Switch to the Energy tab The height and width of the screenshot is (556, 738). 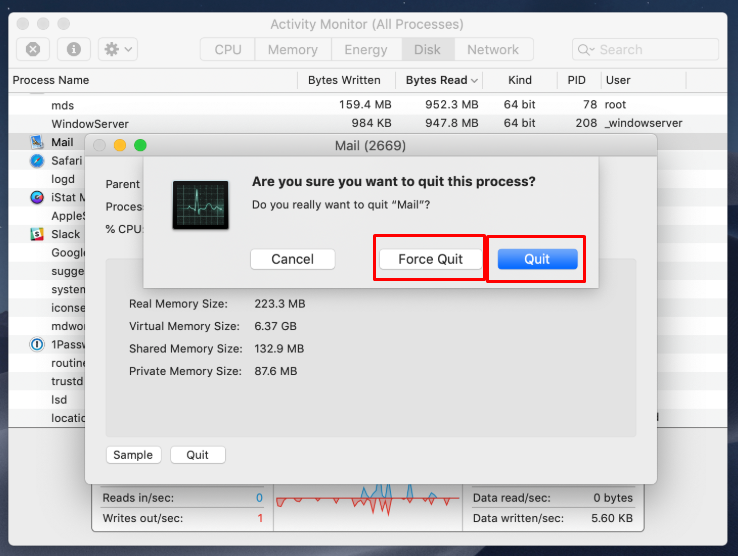tap(366, 49)
